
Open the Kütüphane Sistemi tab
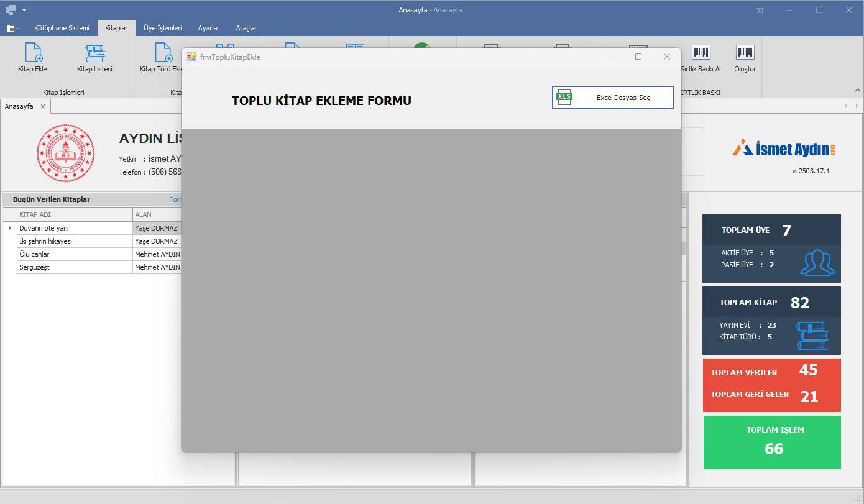[x=62, y=28]
